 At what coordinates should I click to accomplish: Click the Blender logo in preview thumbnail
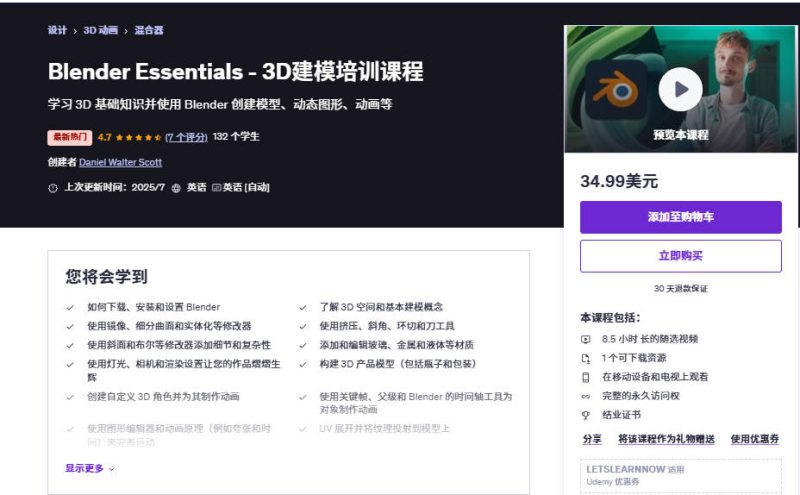tap(616, 89)
